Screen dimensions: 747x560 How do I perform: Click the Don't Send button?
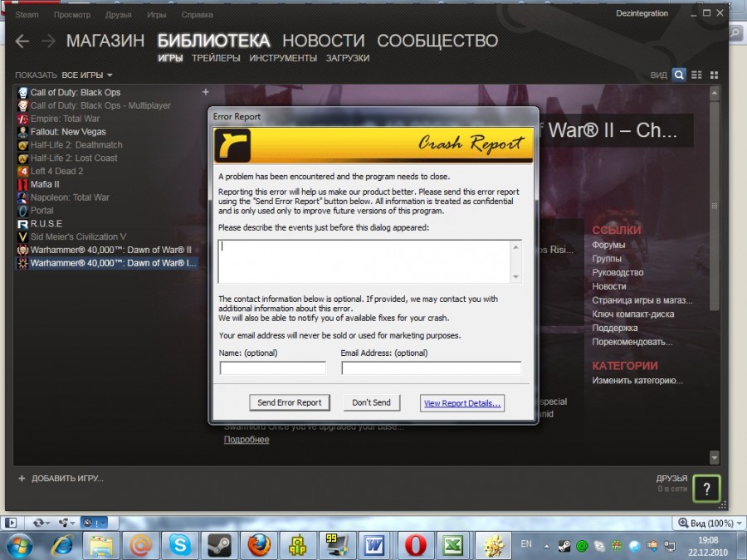click(372, 402)
